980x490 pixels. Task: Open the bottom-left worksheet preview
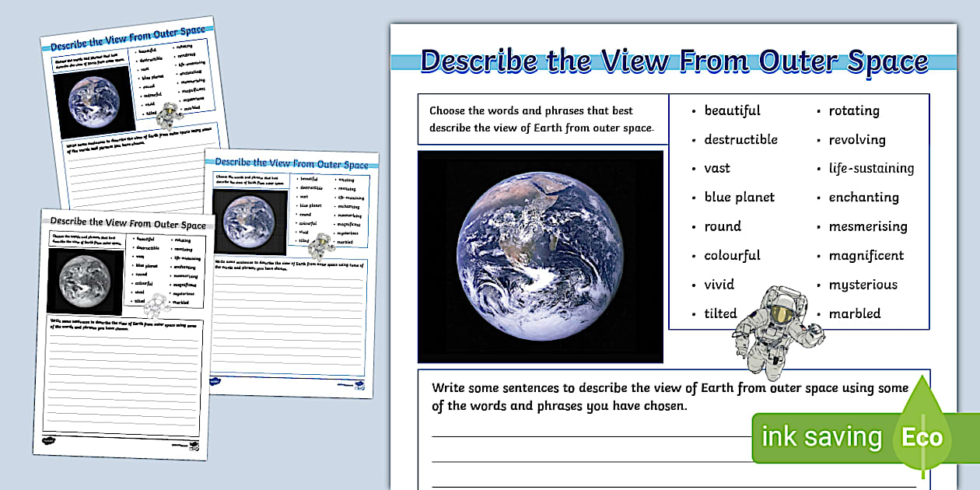(124, 327)
